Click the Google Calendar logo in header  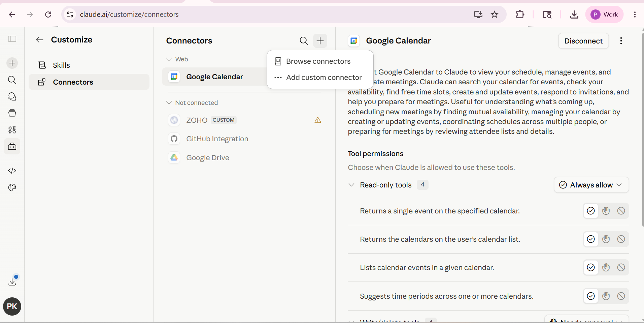pyautogui.click(x=354, y=41)
